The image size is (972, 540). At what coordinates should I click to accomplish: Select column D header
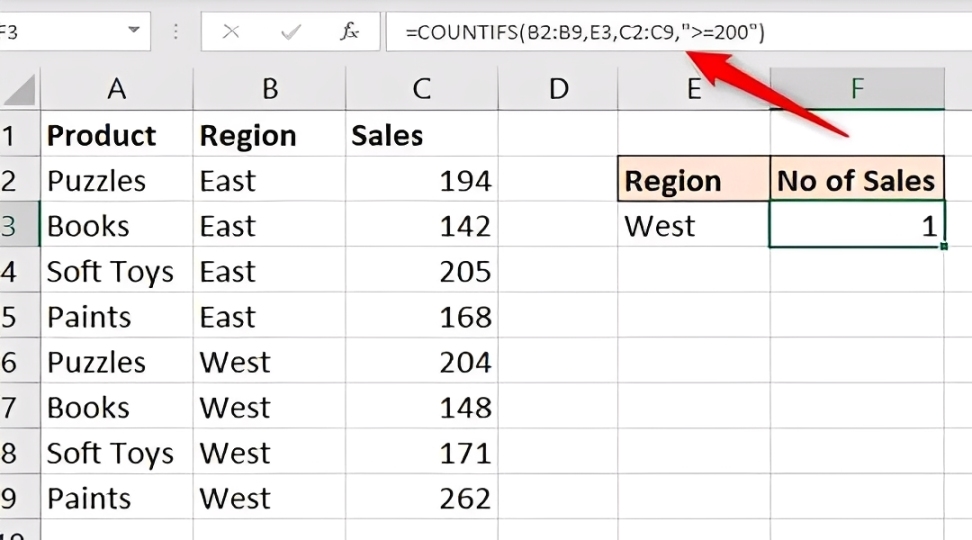(558, 89)
